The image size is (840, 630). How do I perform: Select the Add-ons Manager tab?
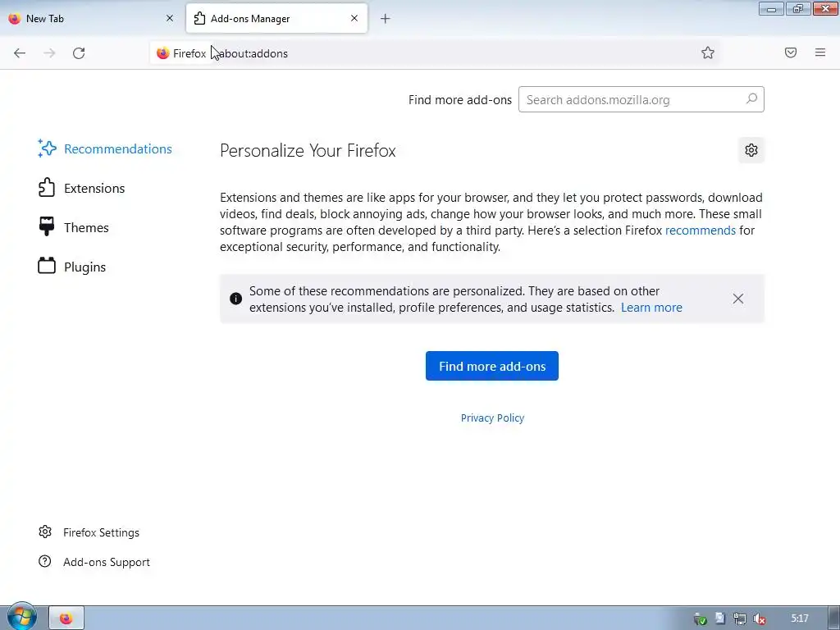tap(276, 18)
